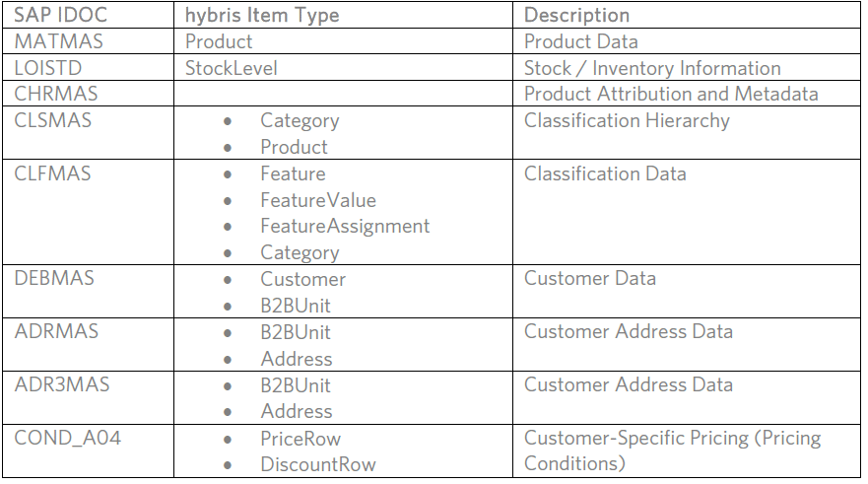Viewport: 868px width, 484px height.
Task: Select the FeatureValue bullet item
Action: pyautogui.click(x=318, y=200)
